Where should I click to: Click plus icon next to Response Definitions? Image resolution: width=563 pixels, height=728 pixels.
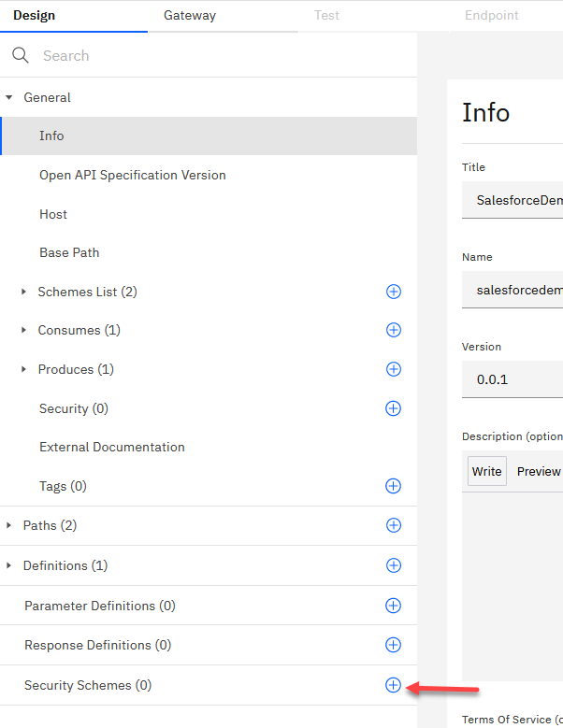(x=394, y=645)
